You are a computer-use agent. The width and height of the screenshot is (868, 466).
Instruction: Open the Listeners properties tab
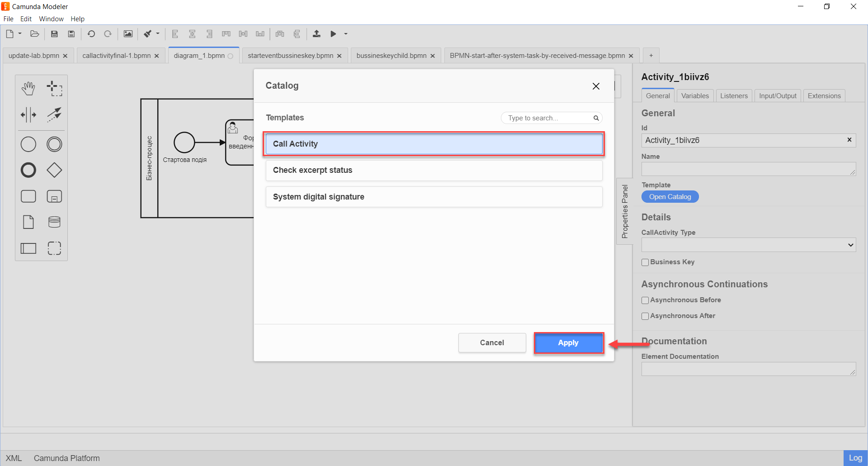pos(734,96)
